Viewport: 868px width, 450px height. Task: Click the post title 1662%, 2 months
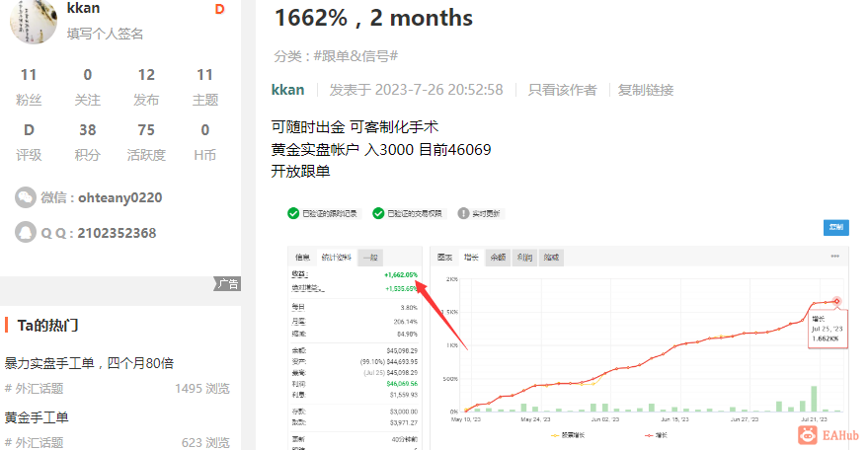pyautogui.click(x=373, y=18)
